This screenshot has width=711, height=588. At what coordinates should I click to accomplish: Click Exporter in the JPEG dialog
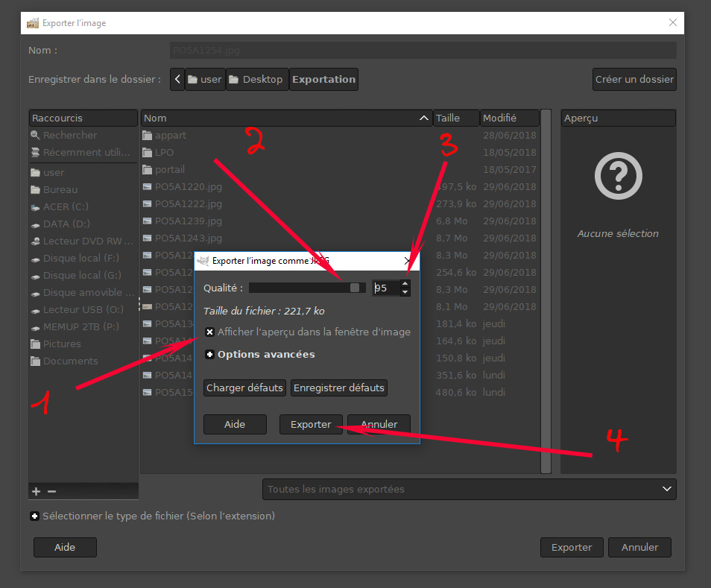pyautogui.click(x=311, y=424)
